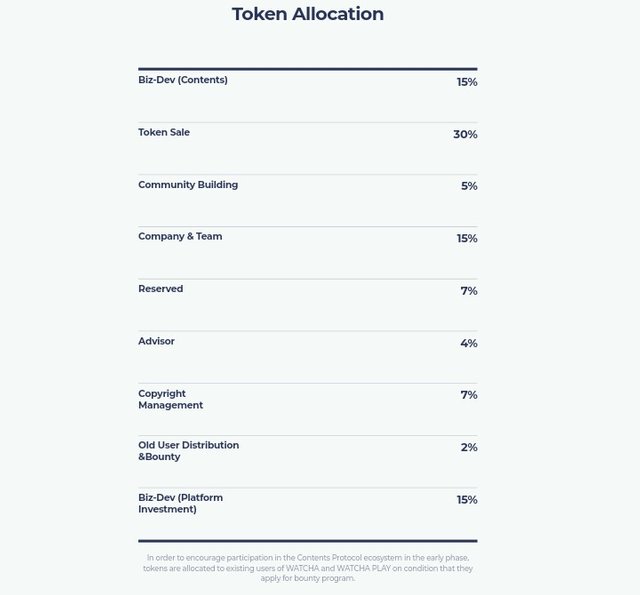This screenshot has width=640, height=595.
Task: Select the Reserved row label
Action: pos(160,289)
